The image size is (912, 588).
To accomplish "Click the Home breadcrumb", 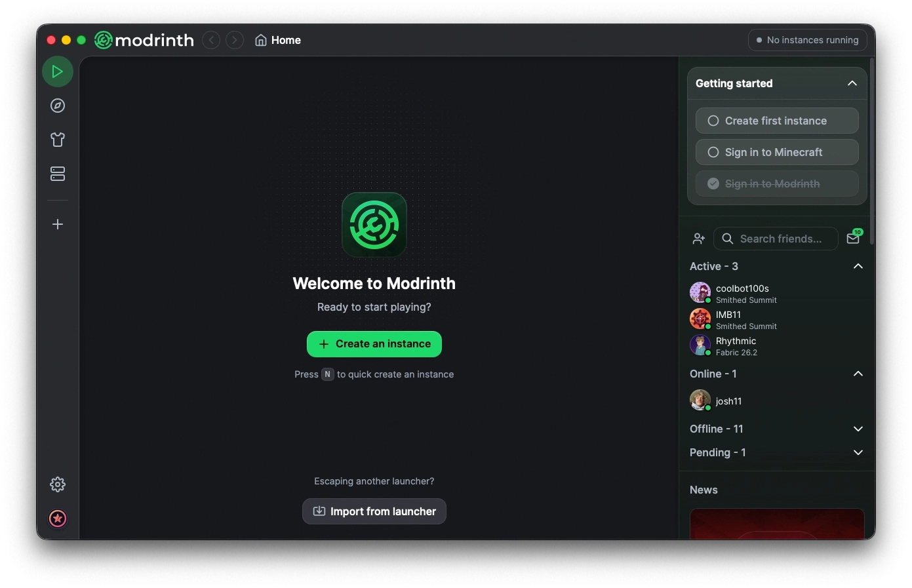I will [278, 40].
